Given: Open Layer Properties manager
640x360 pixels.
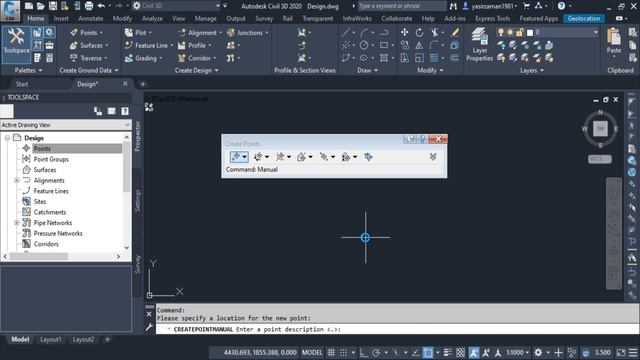Looking at the screenshot, I should (x=480, y=44).
